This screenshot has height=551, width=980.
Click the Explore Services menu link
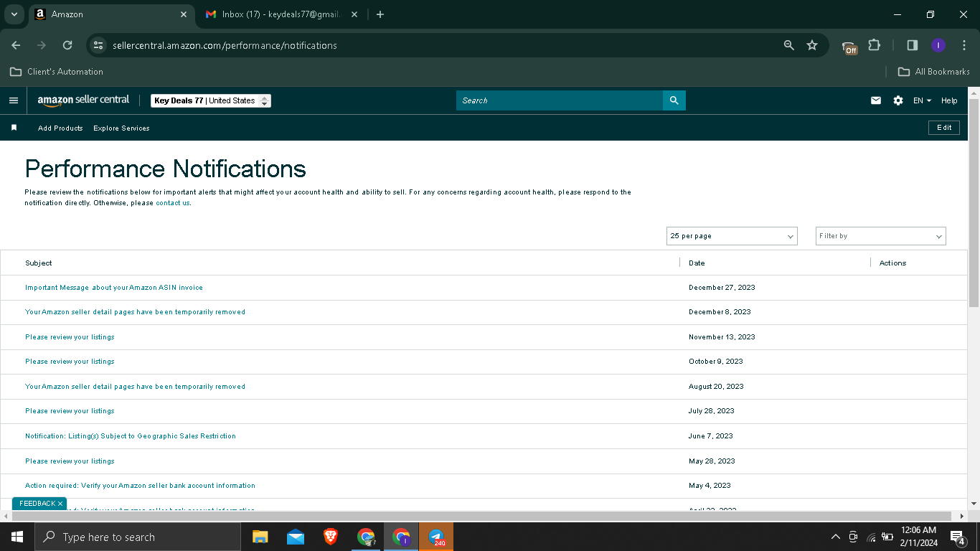pyautogui.click(x=121, y=128)
